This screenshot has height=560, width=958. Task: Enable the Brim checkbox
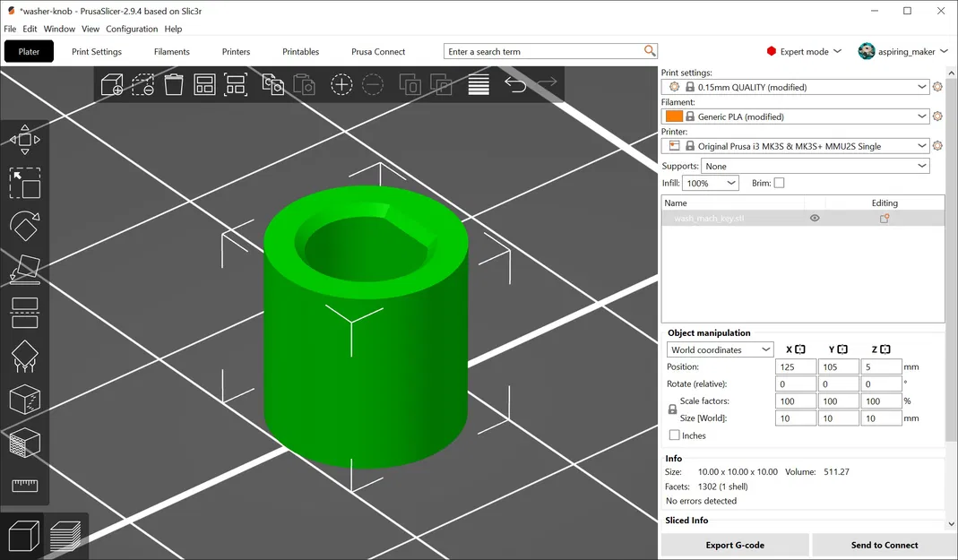click(x=779, y=183)
